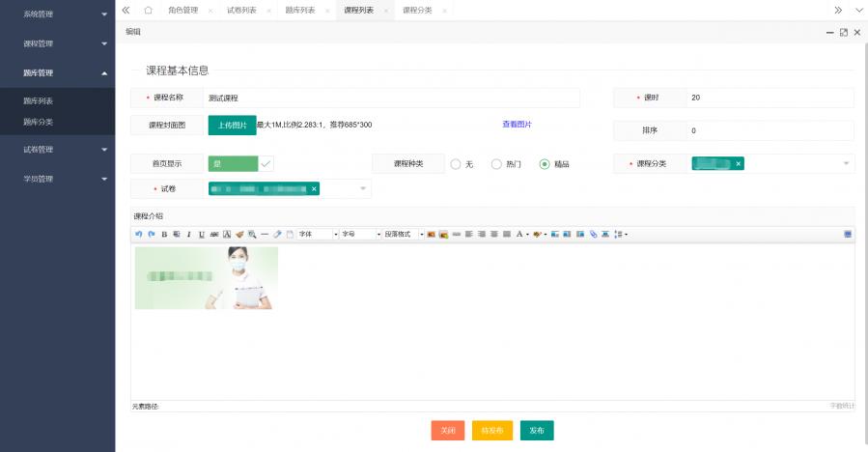Open the 字体 font family dropdown

tap(318, 234)
